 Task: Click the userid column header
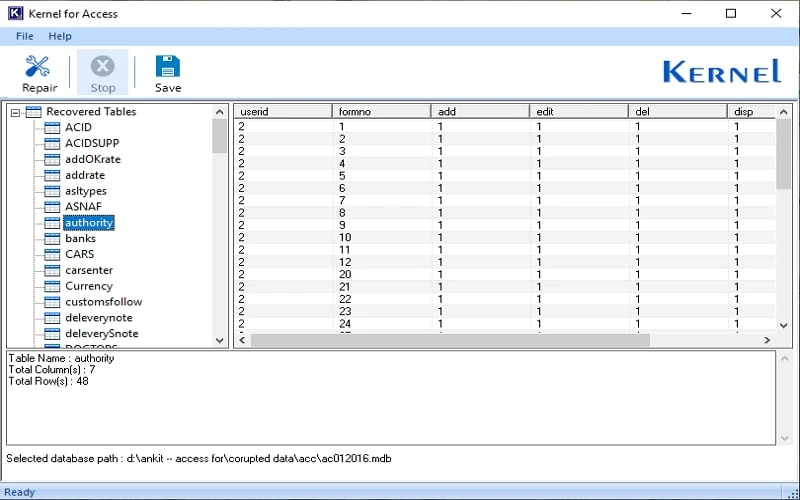pos(283,111)
